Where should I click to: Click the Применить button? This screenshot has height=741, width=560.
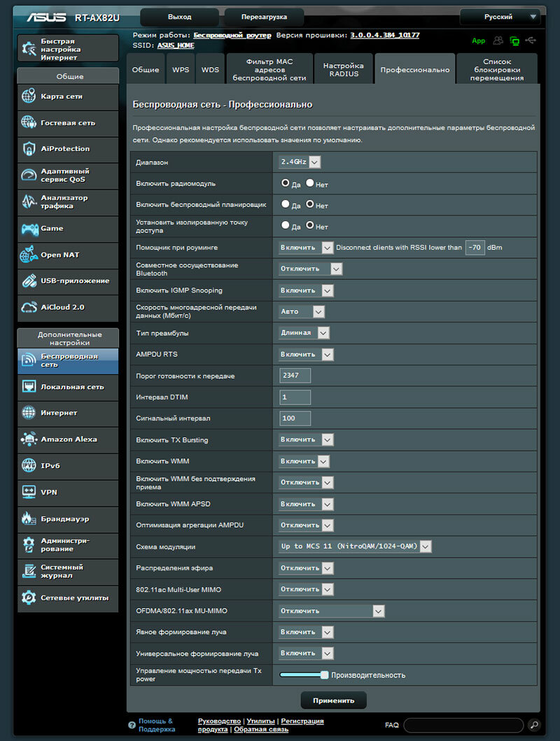334,700
